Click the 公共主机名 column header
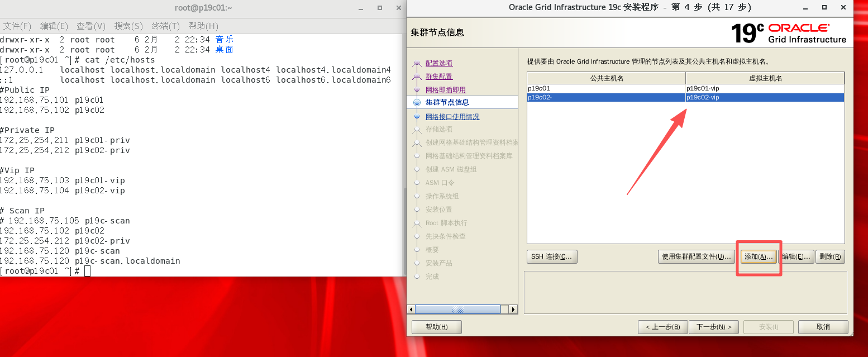Viewport: 868px width, 357px height. (x=606, y=78)
